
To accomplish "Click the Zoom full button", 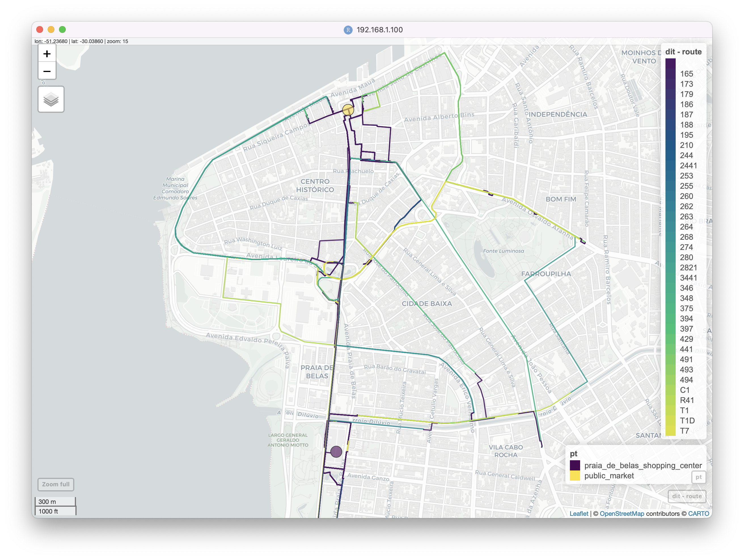I will click(56, 484).
